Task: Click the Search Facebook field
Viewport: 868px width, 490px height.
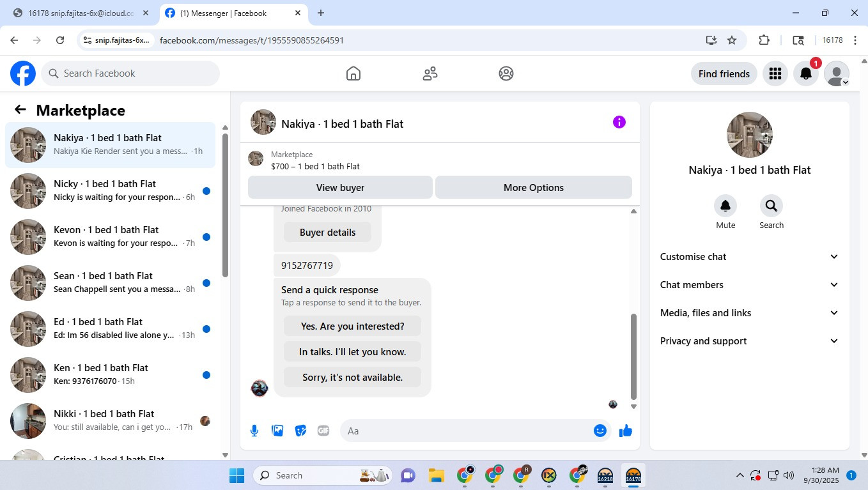Action: click(130, 73)
